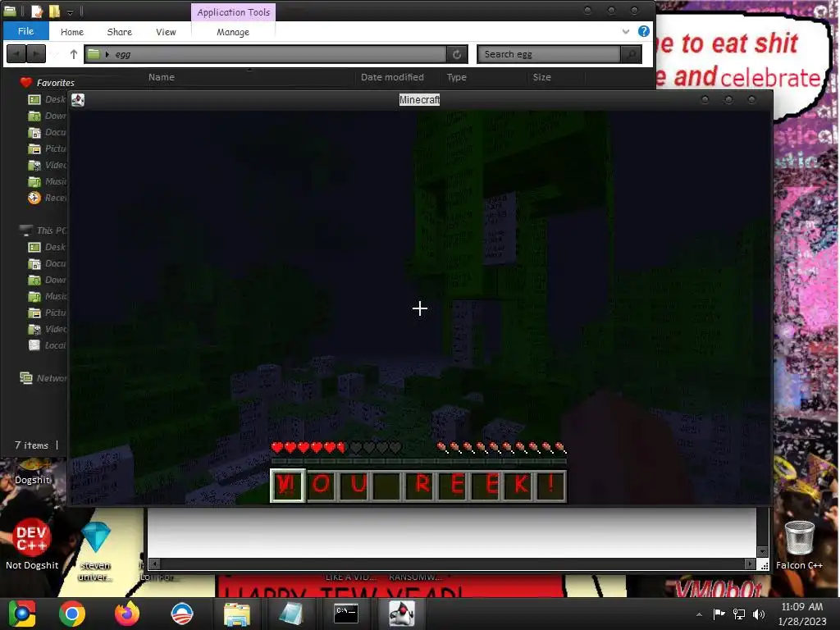
Task: Open network tray icon
Action: point(739,614)
